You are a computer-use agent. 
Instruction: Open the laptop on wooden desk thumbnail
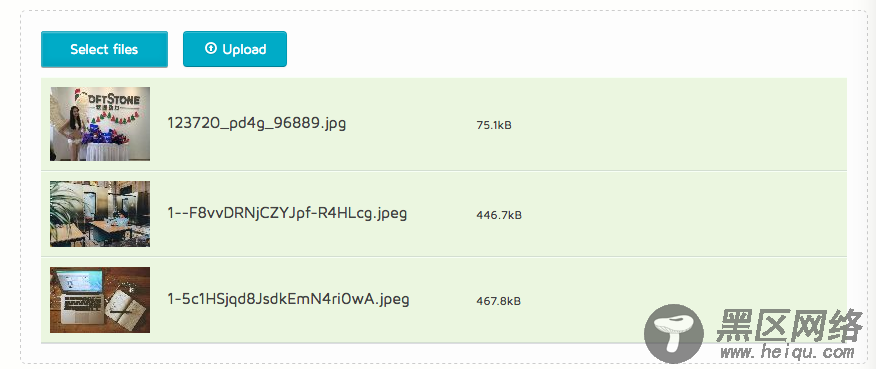pyautogui.click(x=100, y=300)
